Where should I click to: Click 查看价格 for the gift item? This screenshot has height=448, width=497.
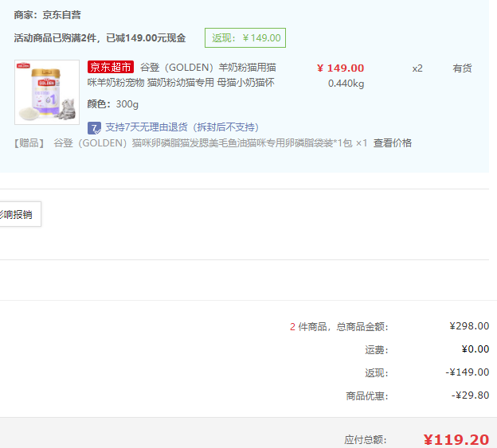(393, 143)
